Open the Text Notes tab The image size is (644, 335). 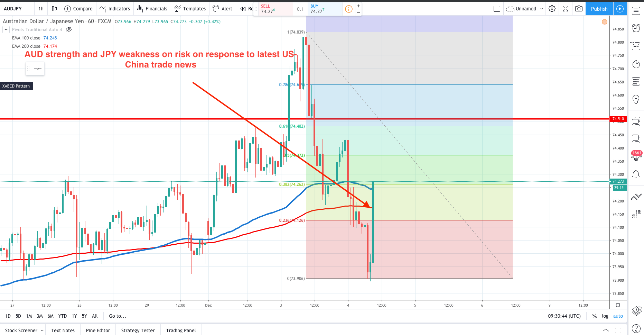pos(63,331)
